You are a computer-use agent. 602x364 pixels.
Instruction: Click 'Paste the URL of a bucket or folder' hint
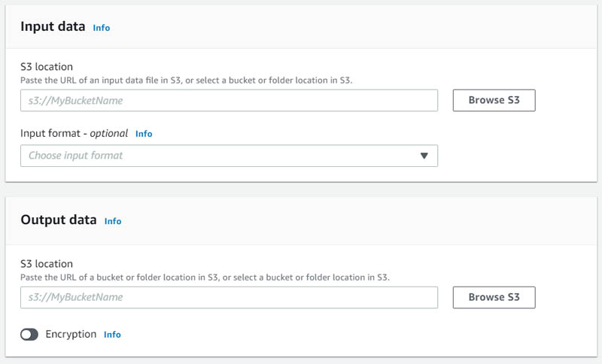(x=205, y=278)
